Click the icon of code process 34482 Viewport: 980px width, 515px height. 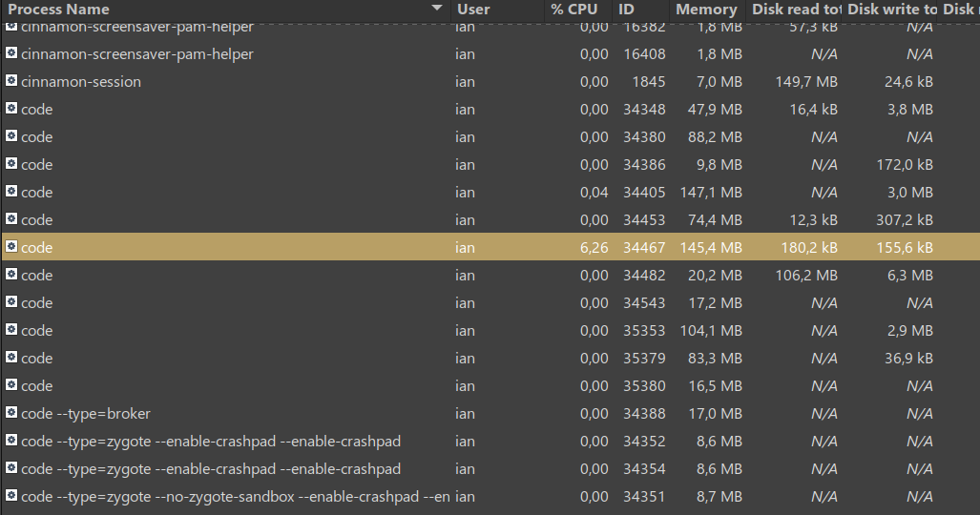(x=11, y=274)
